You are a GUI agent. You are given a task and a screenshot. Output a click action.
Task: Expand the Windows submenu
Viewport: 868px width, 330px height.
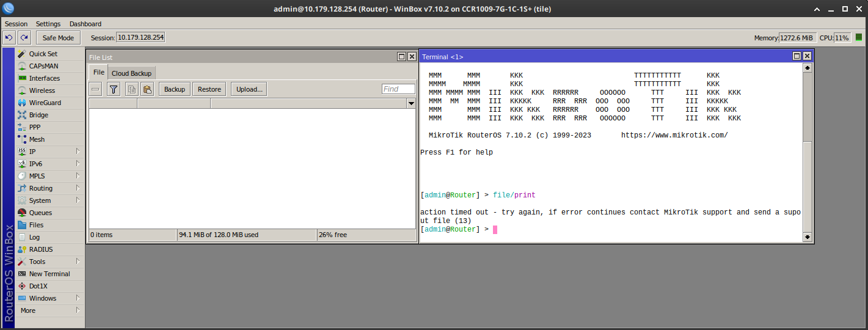tap(78, 298)
